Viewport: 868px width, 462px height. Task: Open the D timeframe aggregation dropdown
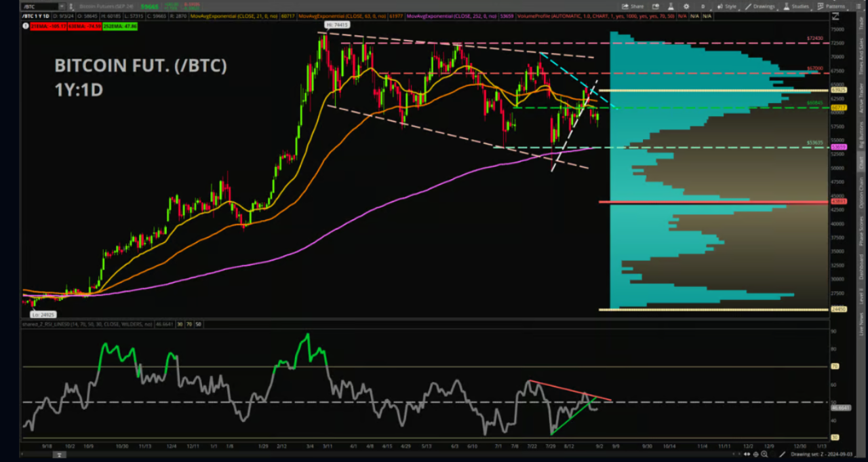click(703, 6)
